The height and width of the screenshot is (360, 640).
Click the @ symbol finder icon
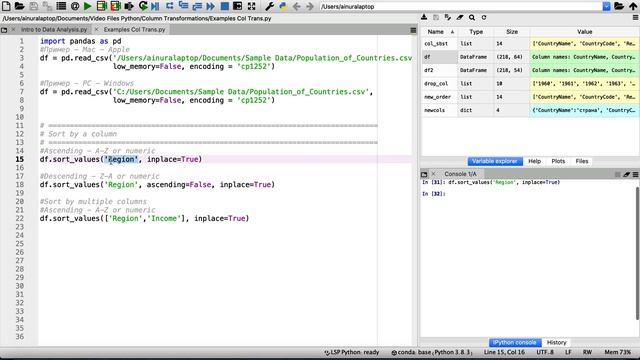pyautogui.click(x=75, y=6)
